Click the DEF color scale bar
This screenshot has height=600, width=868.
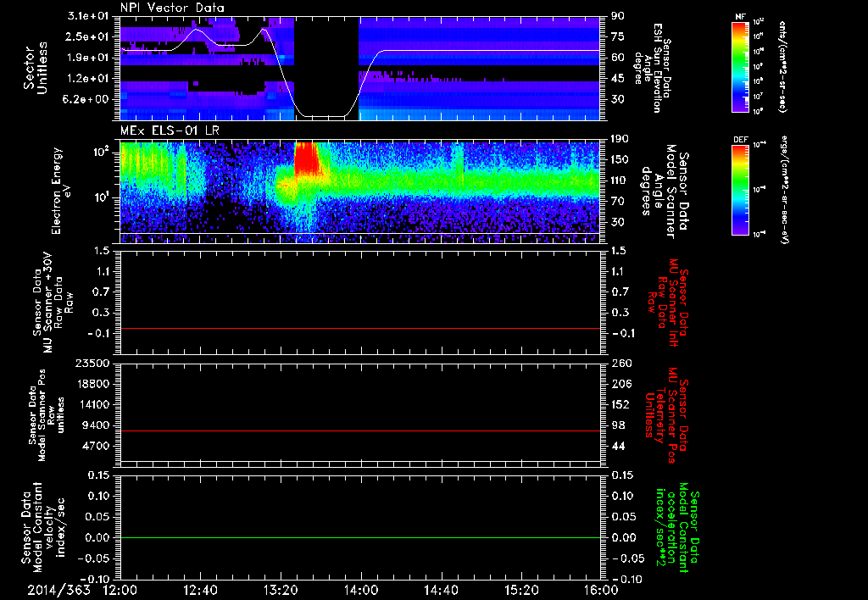[741, 190]
